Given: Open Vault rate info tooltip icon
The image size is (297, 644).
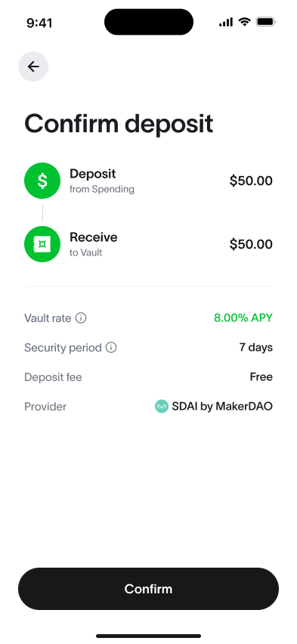Looking at the screenshot, I should click(81, 318).
